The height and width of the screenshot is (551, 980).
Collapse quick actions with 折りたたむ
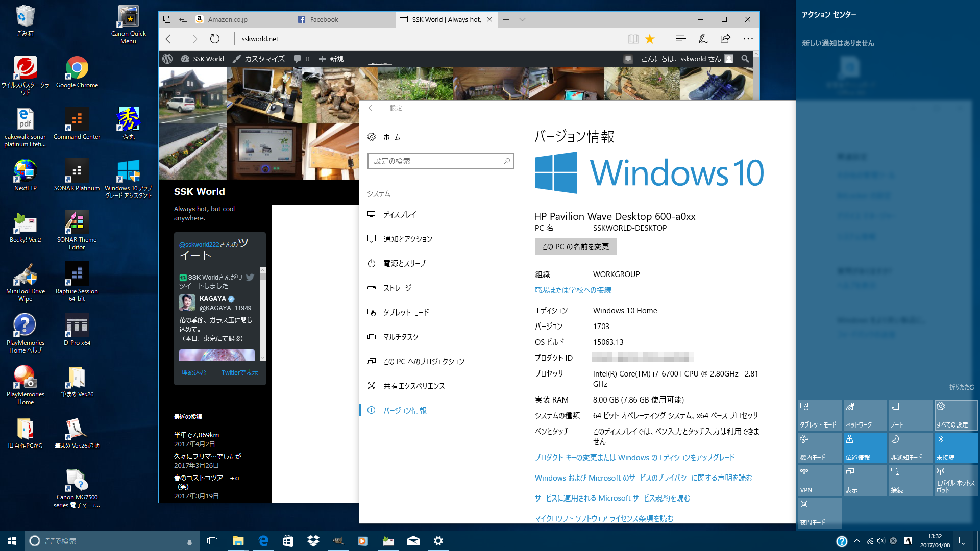(x=962, y=387)
